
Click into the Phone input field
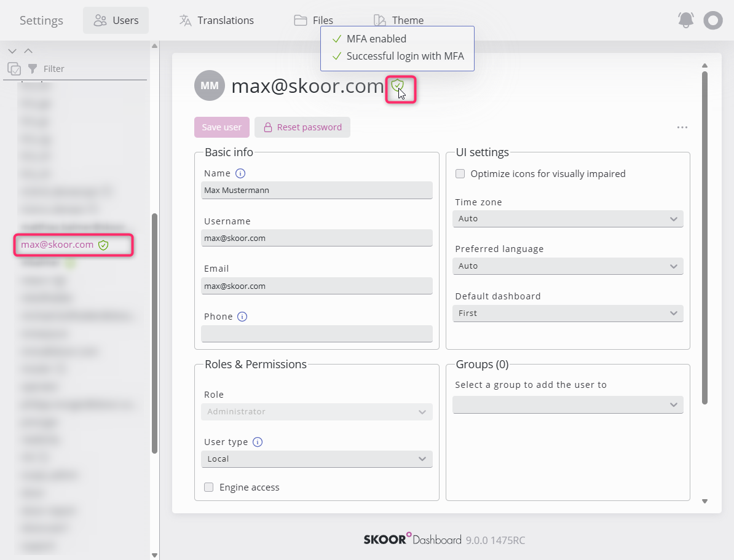pyautogui.click(x=317, y=334)
